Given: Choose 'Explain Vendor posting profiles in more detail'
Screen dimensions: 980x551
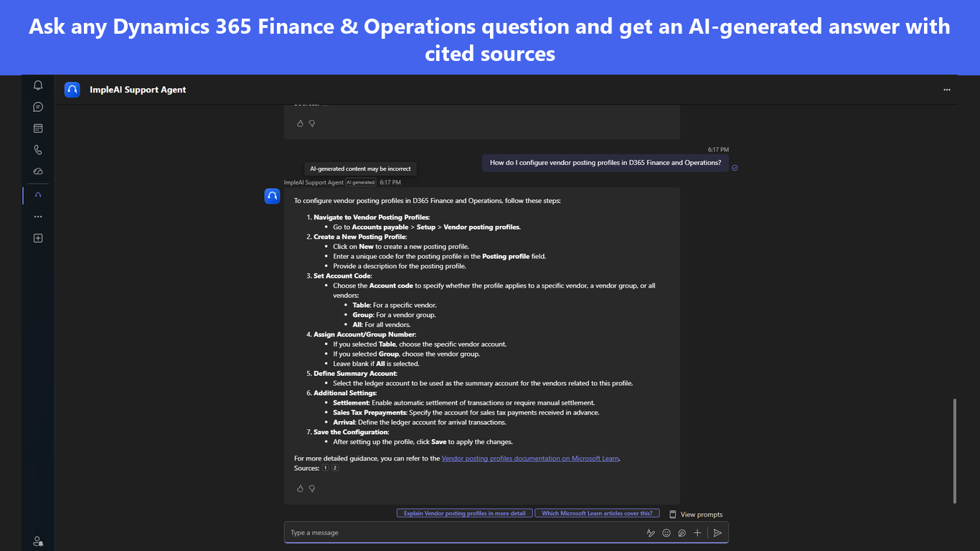Looking at the screenshot, I should 464,514.
